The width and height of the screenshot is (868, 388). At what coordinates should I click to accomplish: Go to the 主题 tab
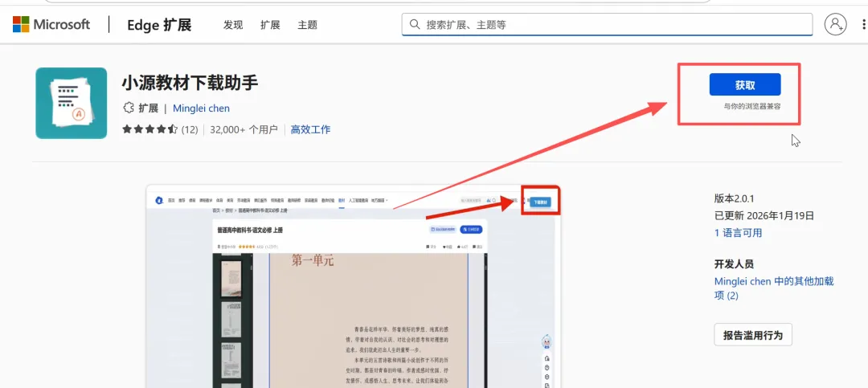click(x=307, y=25)
